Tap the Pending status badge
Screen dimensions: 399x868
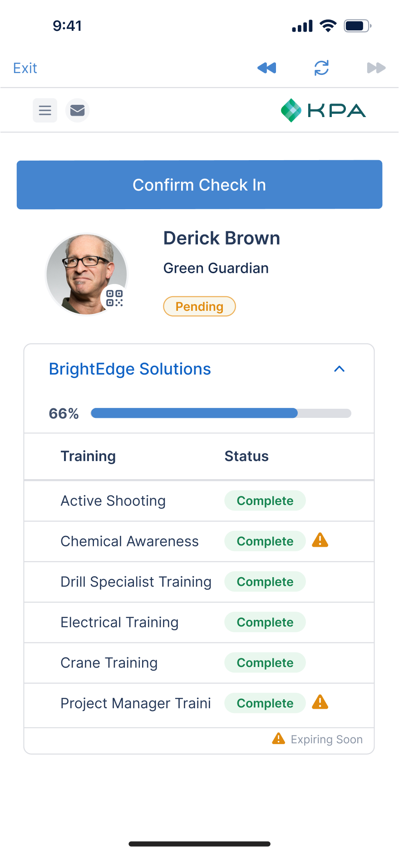(199, 306)
